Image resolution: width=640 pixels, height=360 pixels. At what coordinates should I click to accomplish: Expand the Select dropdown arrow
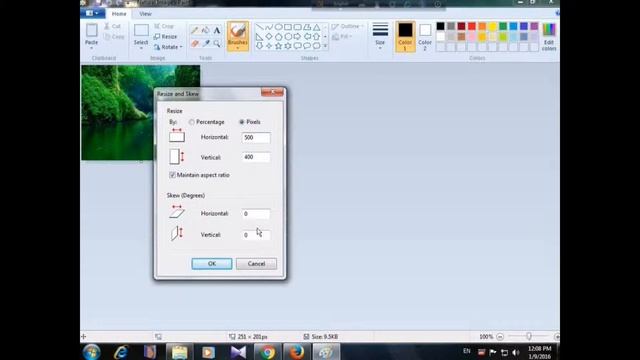click(141, 48)
